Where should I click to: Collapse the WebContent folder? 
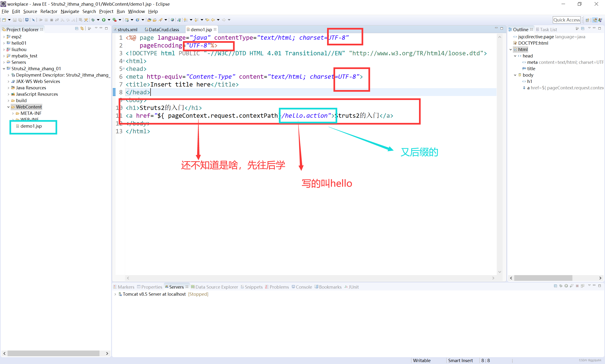coord(9,107)
